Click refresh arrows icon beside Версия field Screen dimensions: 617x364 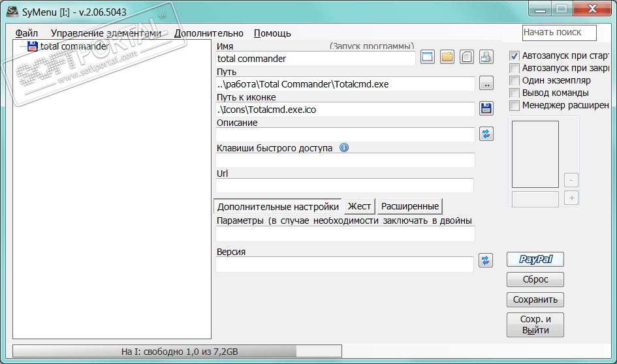[486, 260]
